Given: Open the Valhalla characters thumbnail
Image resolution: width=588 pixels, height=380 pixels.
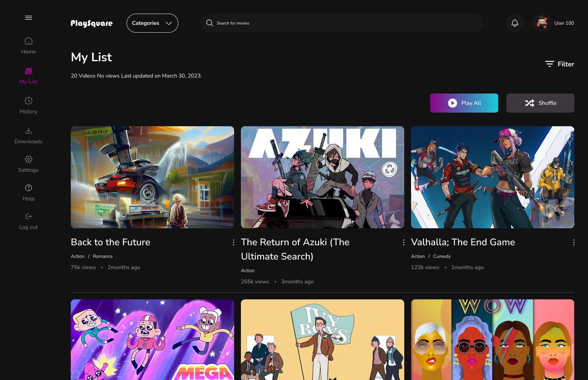Looking at the screenshot, I should coord(492,177).
